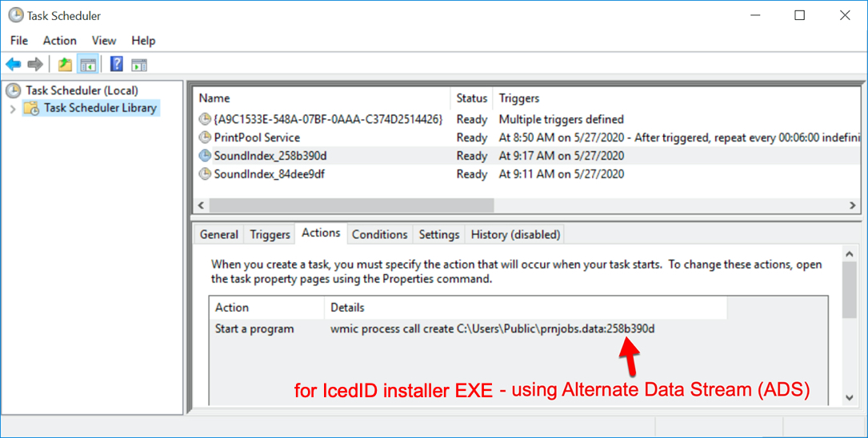
Task: Click Task Scheduler (Local) root clock icon
Action: [14, 90]
